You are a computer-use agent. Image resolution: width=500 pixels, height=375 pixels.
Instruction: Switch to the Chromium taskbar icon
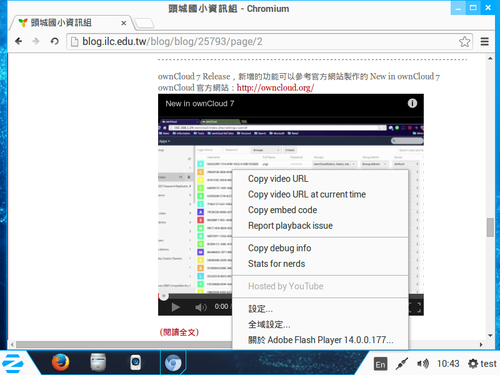(173, 363)
